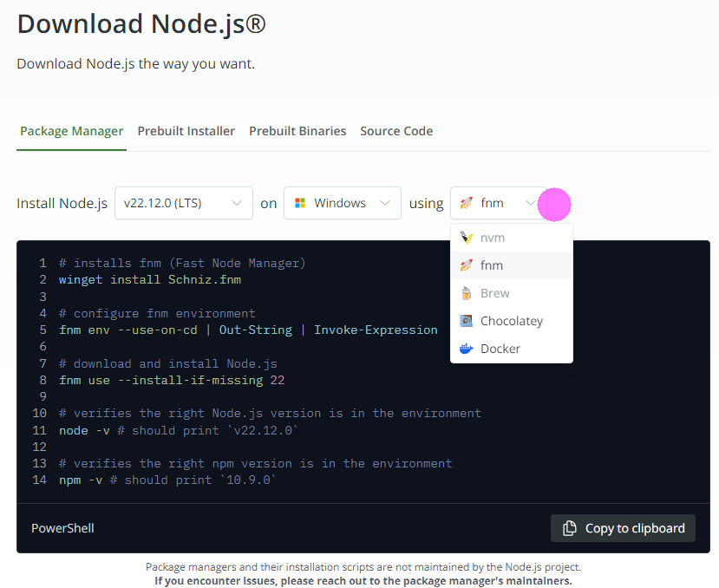Screen dimensions: 719x588
Task: Click the 'npm -v' code line
Action: [167, 480]
